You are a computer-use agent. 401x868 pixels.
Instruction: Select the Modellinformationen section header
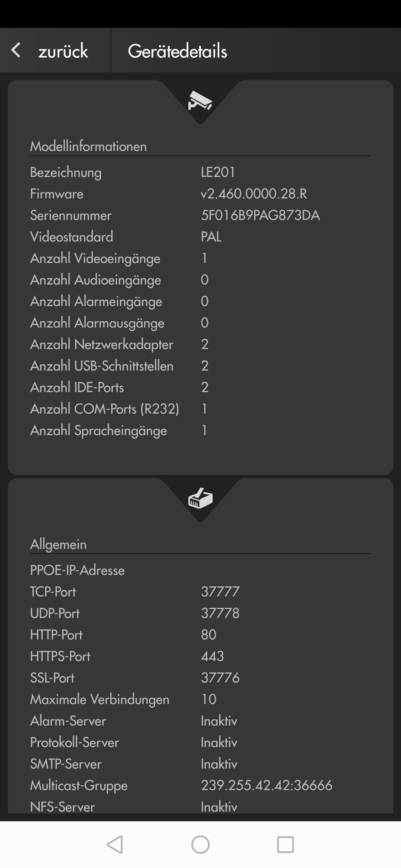coord(88,146)
